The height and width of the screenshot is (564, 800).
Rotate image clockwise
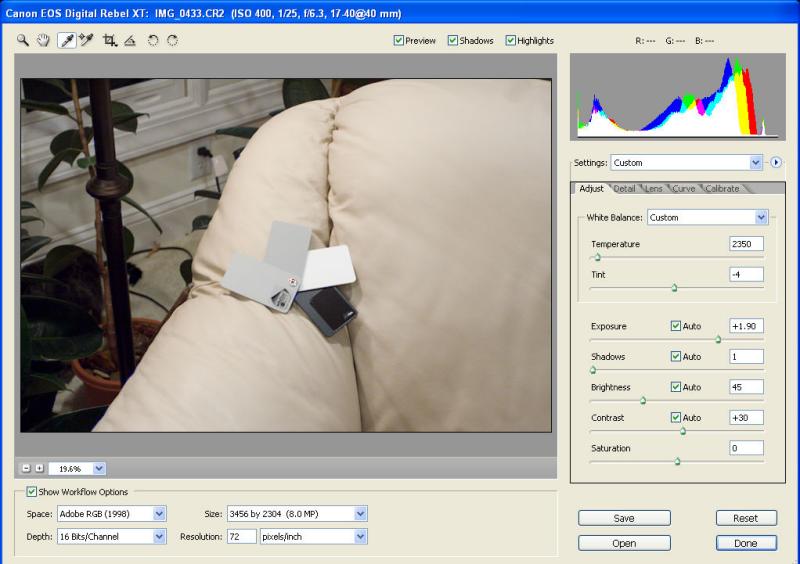[172, 40]
